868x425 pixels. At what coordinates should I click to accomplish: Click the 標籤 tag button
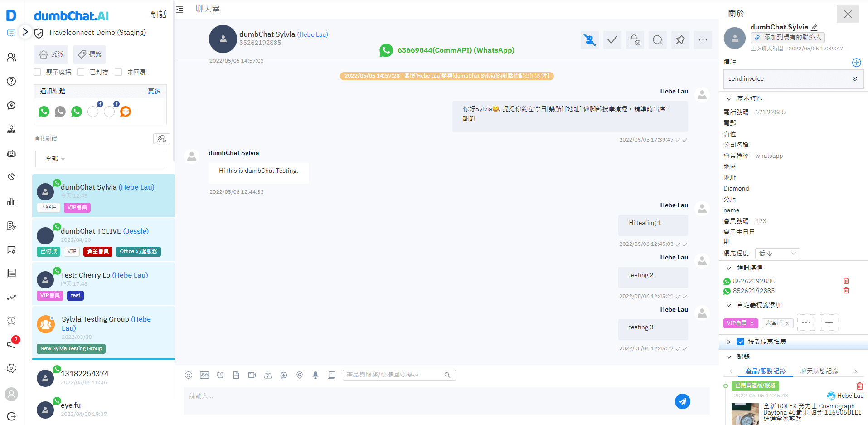(x=90, y=54)
